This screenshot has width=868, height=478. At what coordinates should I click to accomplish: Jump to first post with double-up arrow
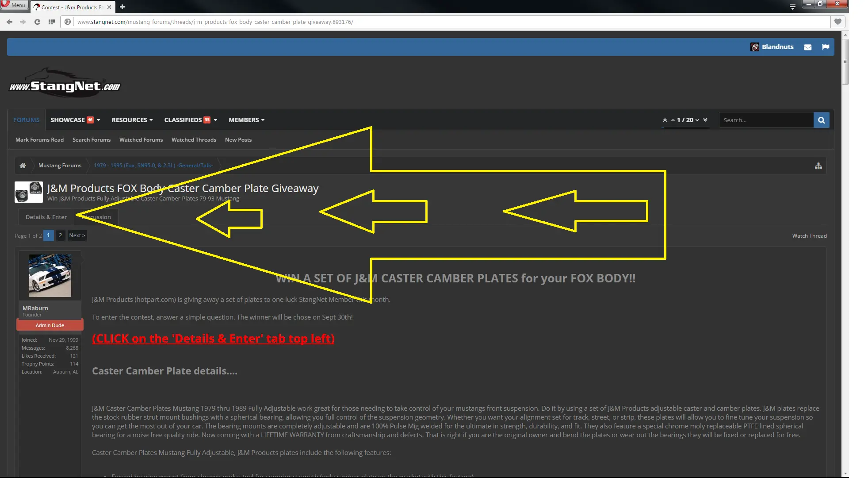pyautogui.click(x=665, y=120)
